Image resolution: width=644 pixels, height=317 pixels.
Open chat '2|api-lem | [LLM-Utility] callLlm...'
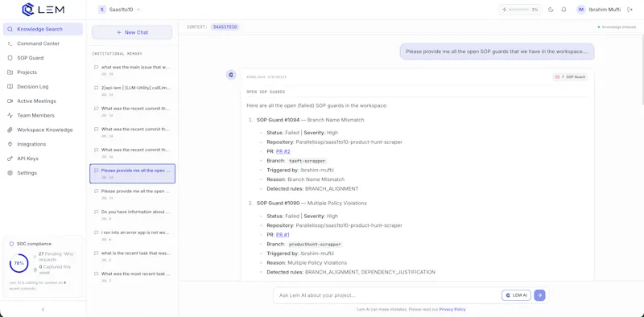click(x=132, y=91)
